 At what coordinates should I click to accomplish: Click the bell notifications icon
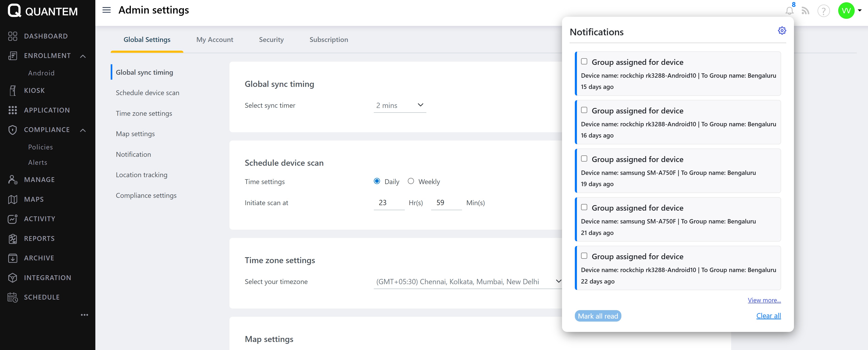point(789,11)
